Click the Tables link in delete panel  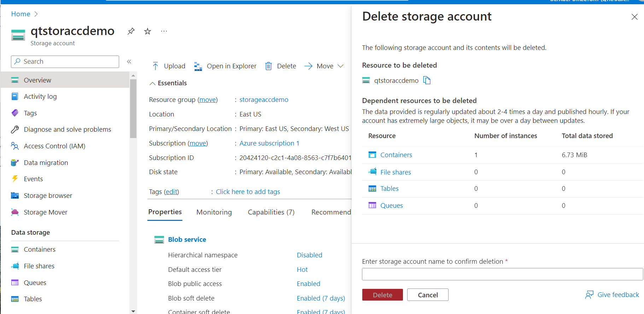[x=390, y=189]
